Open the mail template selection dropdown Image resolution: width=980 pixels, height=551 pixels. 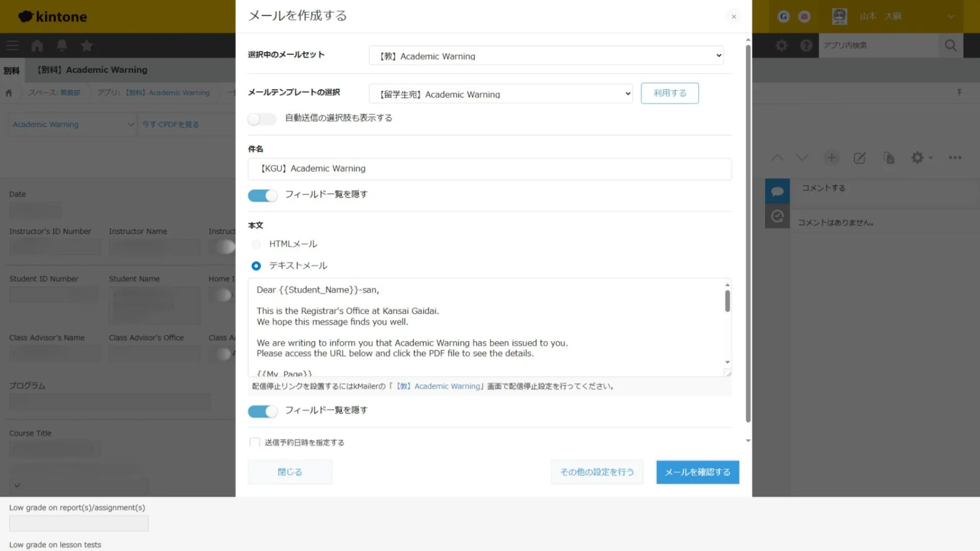(501, 94)
